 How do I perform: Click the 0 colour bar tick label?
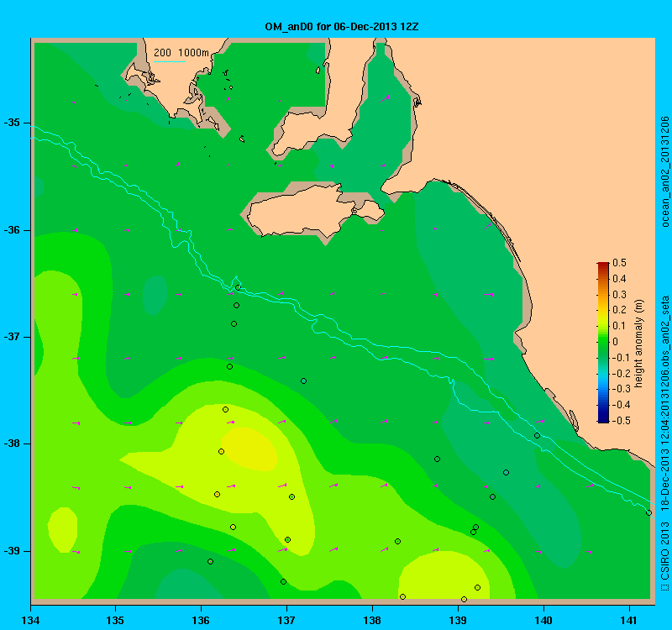(616, 342)
